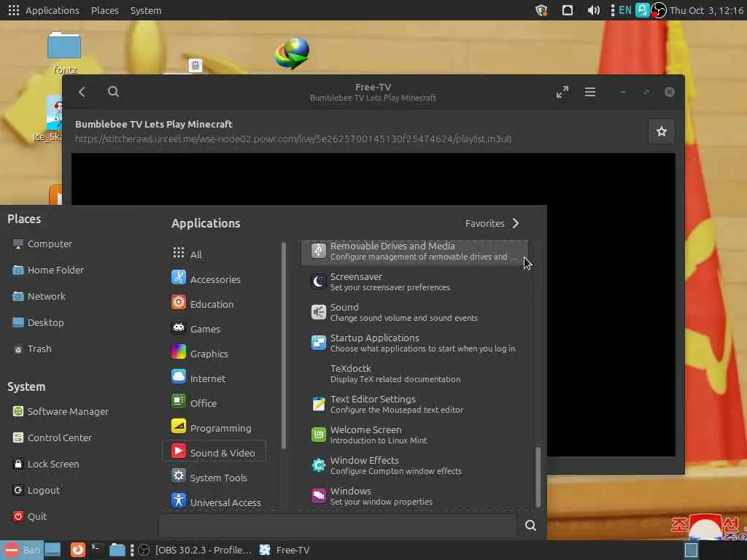Image resolution: width=747 pixels, height=560 pixels.
Task: Open clock showing Thu Oct 3
Action: coord(706,10)
